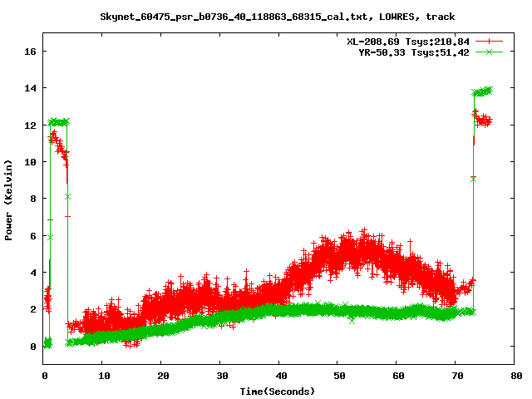Click the red XL legend line sample
The width and height of the screenshot is (532, 399).
pyautogui.click(x=489, y=42)
